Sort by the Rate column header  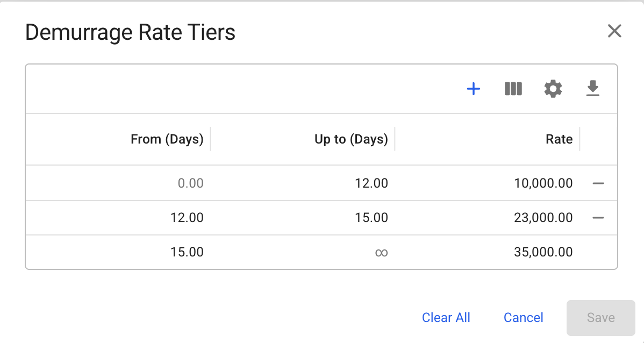tap(559, 139)
